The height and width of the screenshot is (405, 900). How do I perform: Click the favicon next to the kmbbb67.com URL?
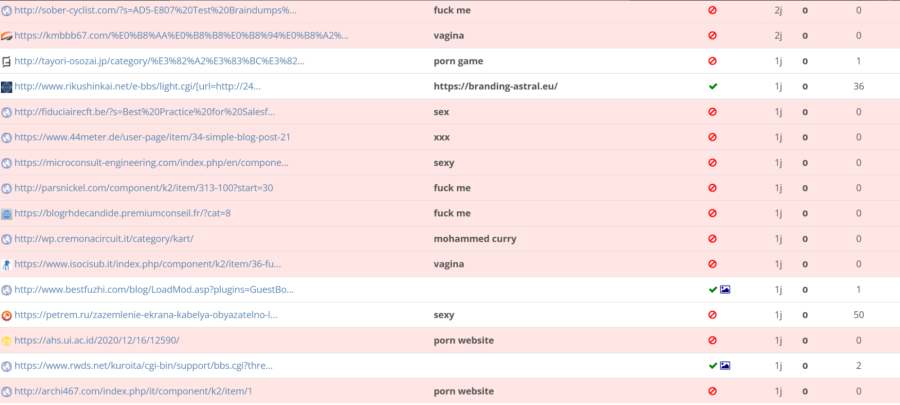click(x=7, y=35)
